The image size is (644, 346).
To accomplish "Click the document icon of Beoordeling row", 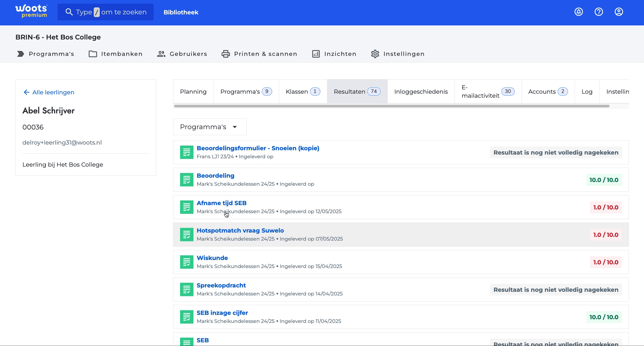I will 187,180.
